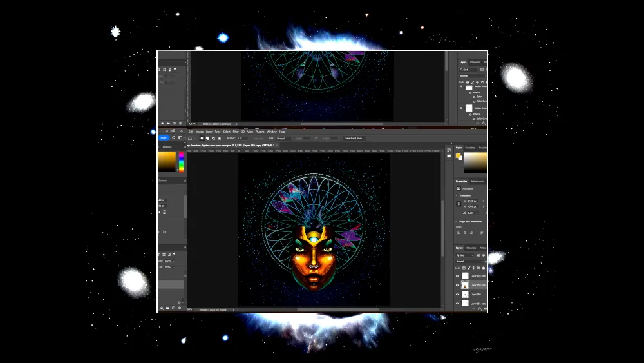
Task: Select the Properties tab
Action: (x=461, y=181)
